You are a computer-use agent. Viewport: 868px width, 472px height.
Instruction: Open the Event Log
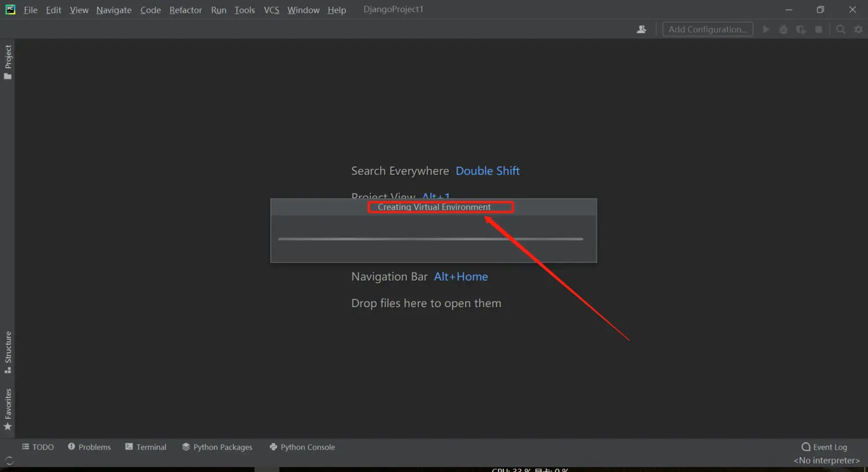(x=824, y=447)
